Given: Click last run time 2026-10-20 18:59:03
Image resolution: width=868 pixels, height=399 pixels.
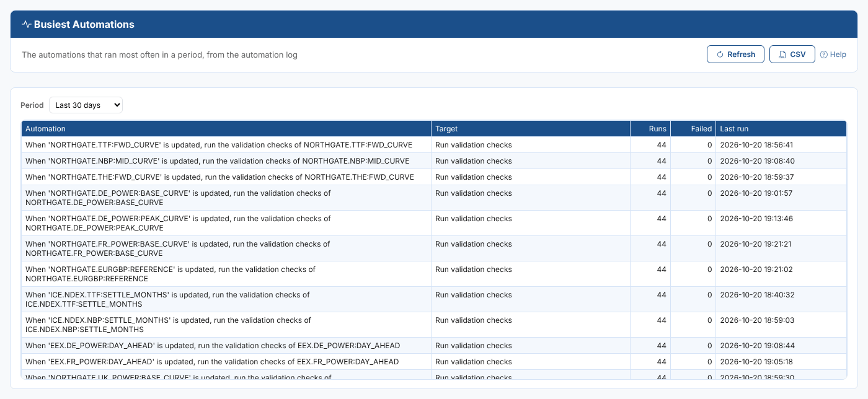Looking at the screenshot, I should tap(756, 320).
